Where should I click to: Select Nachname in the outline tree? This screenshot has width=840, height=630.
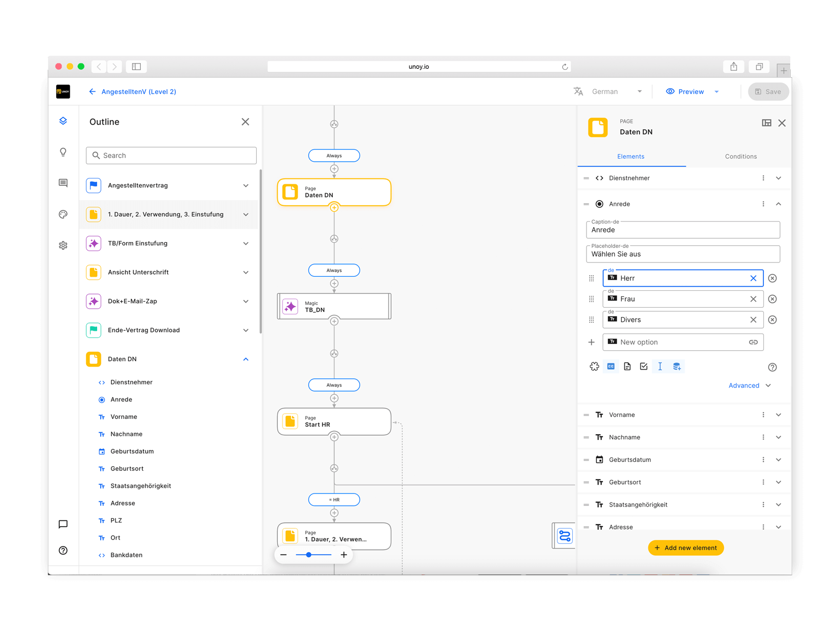point(127,434)
